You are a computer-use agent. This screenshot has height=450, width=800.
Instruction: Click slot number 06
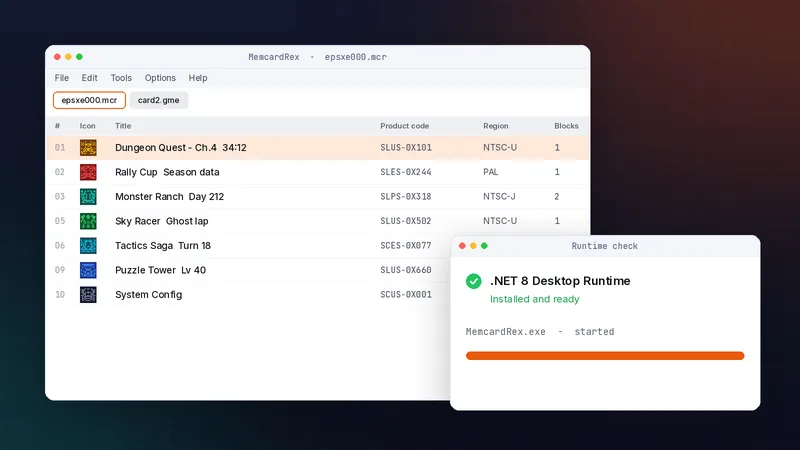60,246
